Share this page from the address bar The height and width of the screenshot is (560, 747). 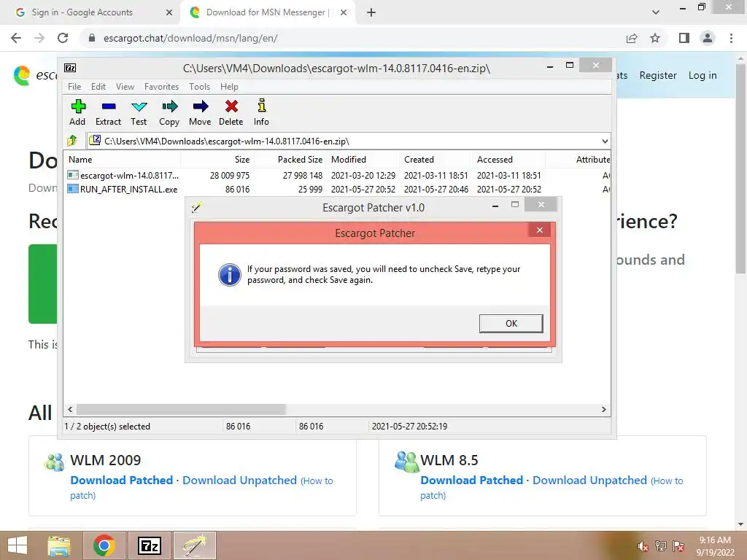(x=632, y=38)
